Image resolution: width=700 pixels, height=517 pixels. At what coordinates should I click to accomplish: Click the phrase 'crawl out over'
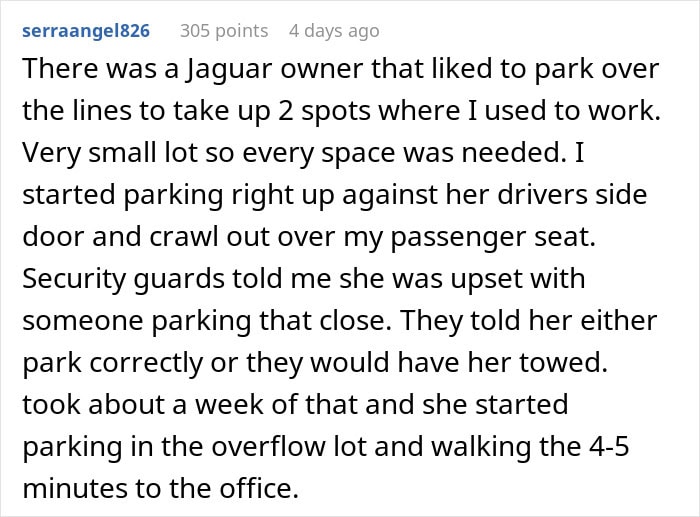[242, 237]
